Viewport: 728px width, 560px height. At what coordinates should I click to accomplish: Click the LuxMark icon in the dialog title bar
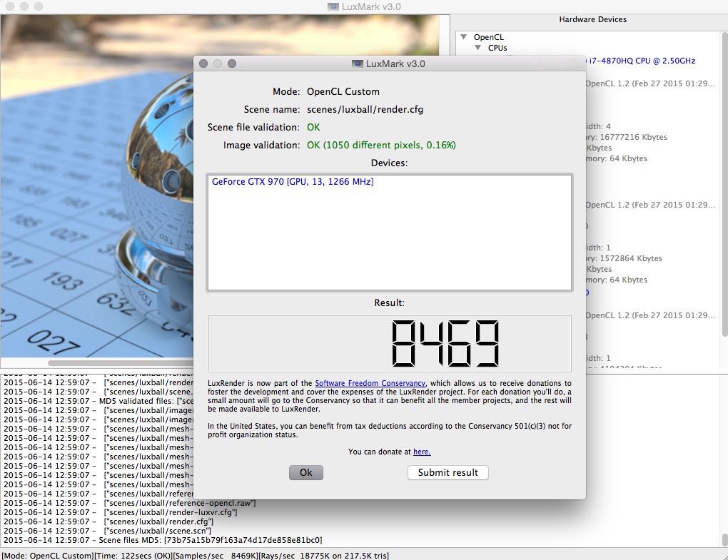point(357,63)
